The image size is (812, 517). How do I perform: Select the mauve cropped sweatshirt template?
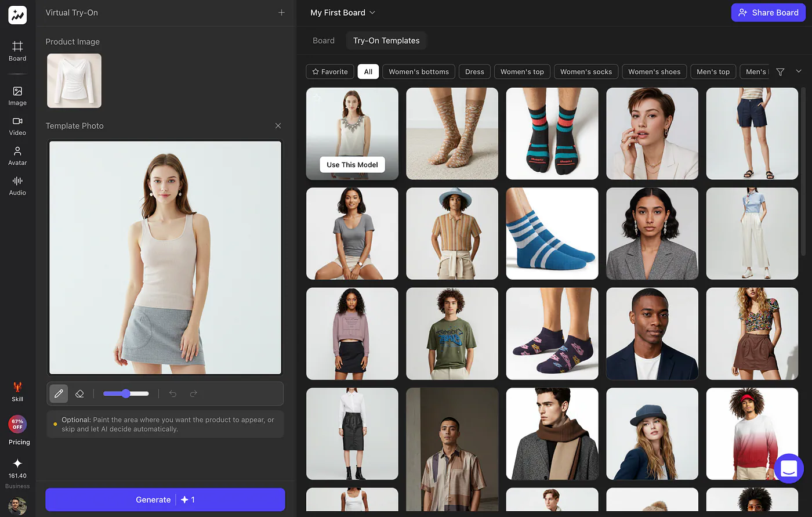click(x=352, y=334)
